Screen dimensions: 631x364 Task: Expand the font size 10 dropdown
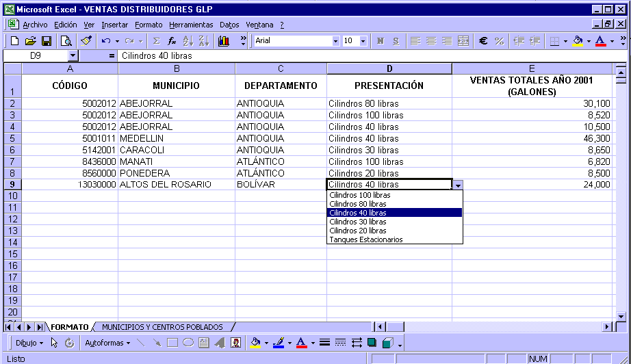click(x=363, y=41)
